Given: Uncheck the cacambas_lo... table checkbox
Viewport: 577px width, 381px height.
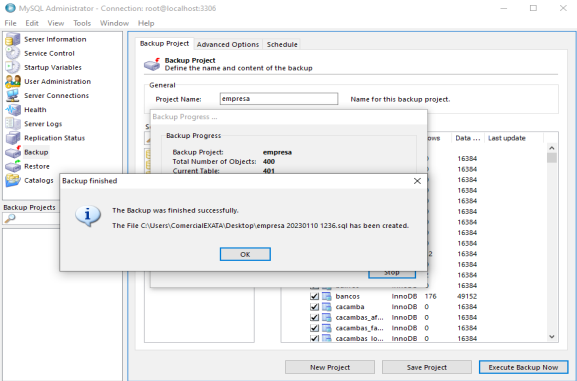Looking at the screenshot, I should (314, 338).
